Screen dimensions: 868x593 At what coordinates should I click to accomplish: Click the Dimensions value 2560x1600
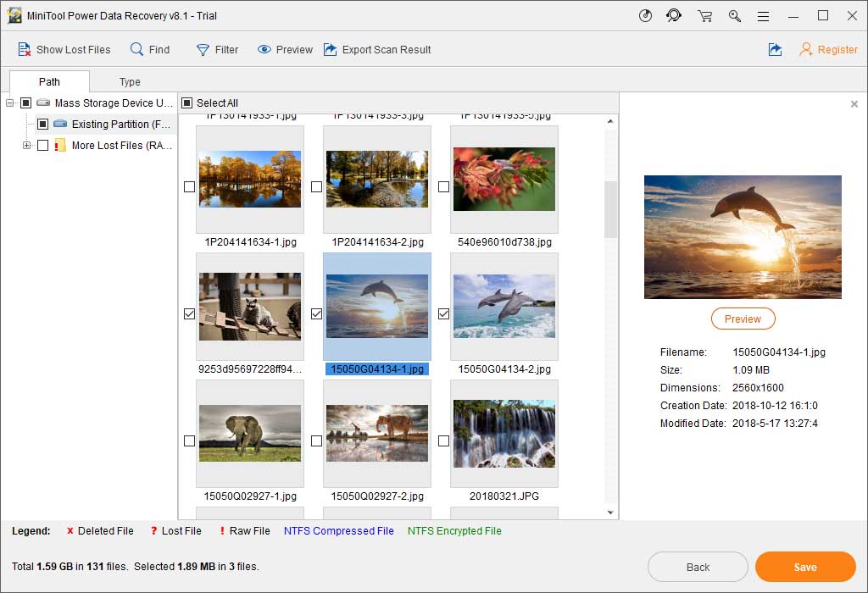click(758, 388)
